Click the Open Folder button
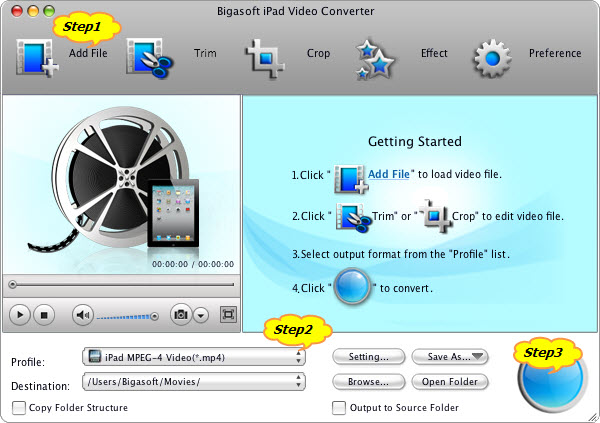600x423 pixels. (x=450, y=382)
